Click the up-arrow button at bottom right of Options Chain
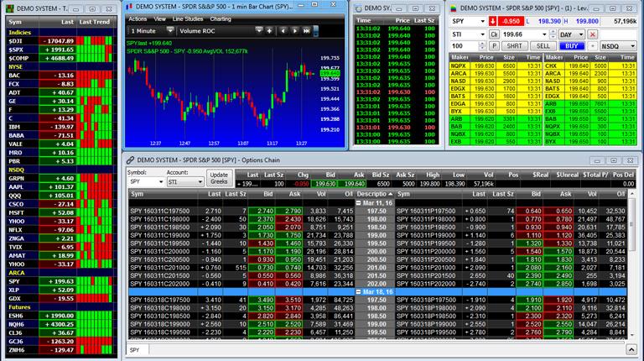644x361 pixels. (x=631, y=350)
